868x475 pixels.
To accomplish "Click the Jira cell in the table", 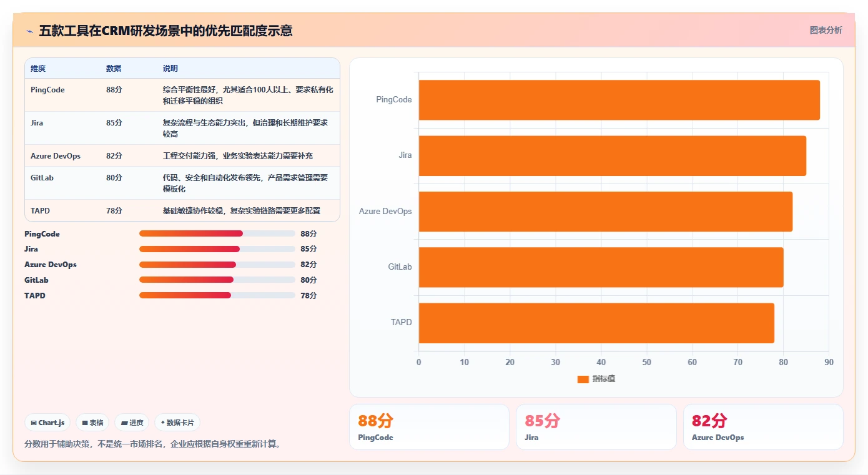I will [x=37, y=123].
